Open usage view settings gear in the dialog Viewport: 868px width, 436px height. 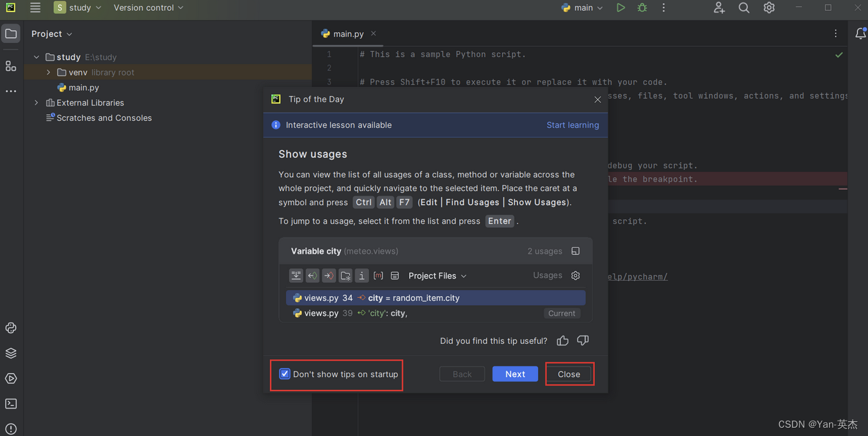[574, 275]
